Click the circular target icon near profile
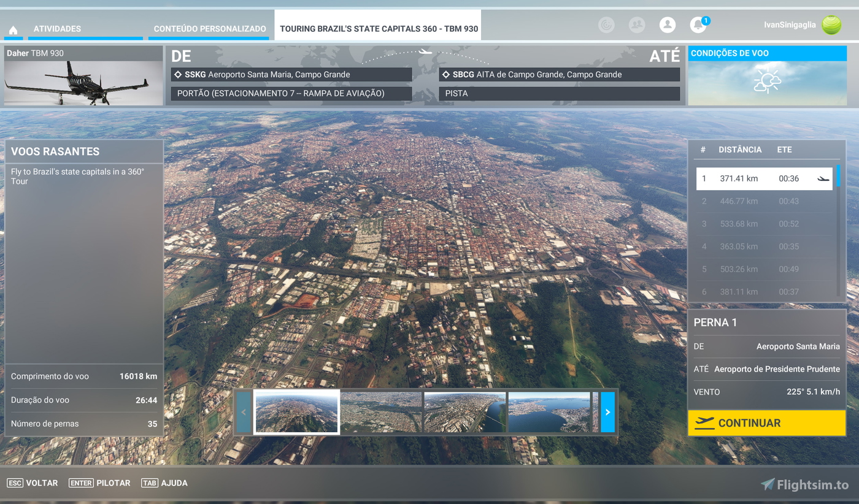Image resolution: width=859 pixels, height=504 pixels. (x=606, y=25)
